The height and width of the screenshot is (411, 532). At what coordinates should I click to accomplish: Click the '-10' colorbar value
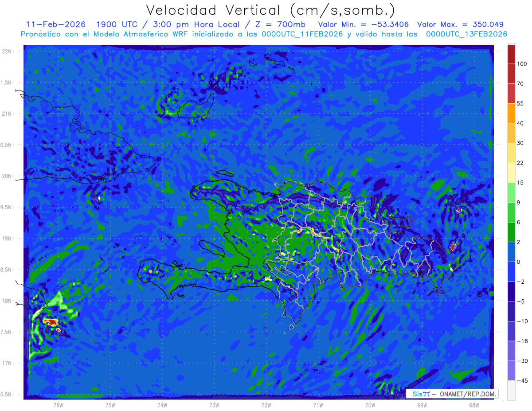[x=522, y=321]
